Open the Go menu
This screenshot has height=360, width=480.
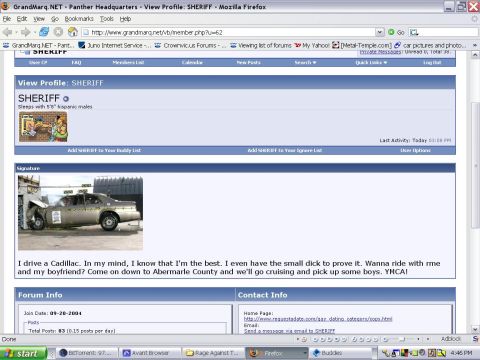click(55, 19)
